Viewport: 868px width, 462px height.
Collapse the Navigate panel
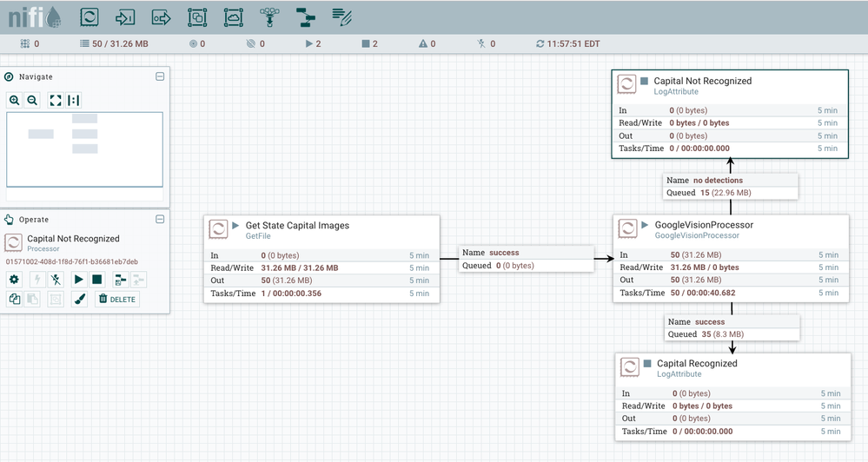[x=160, y=76]
